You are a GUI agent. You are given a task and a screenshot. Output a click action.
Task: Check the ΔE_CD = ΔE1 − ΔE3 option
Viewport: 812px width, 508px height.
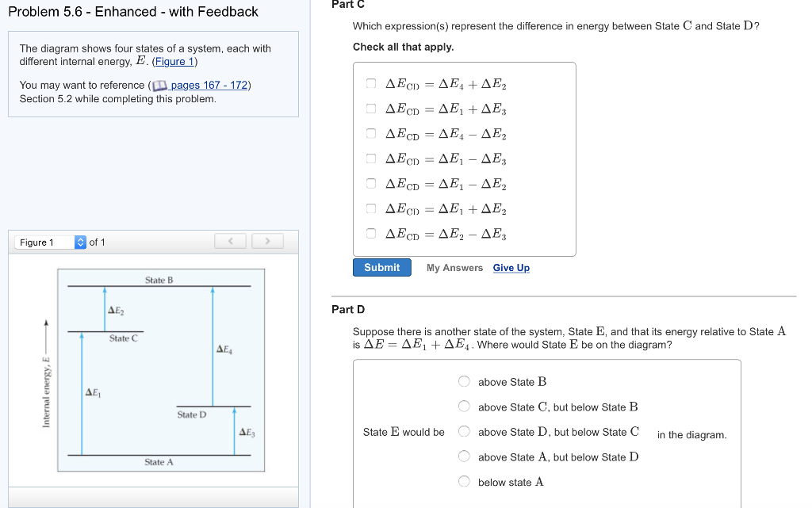[370, 159]
